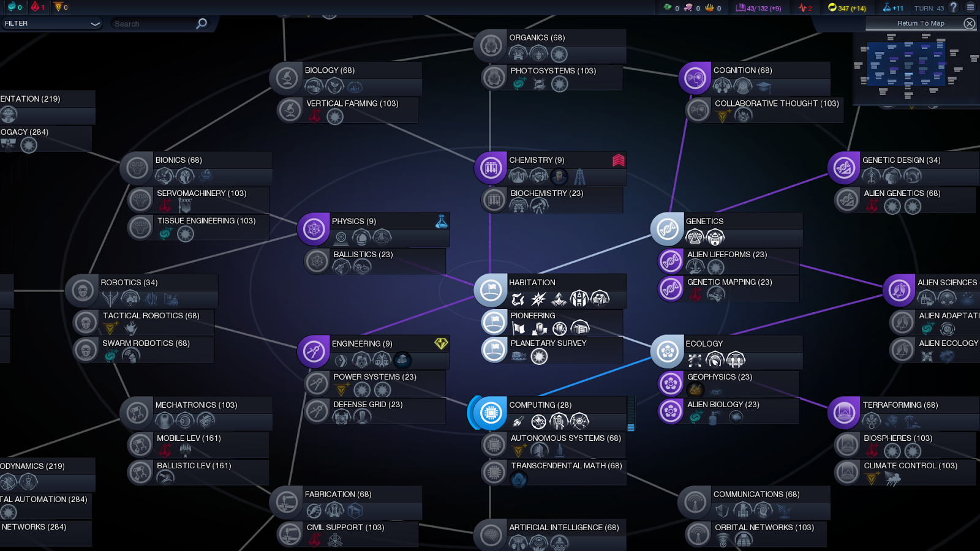Click the culture counter "43/132 (+9)"
The height and width of the screenshot is (551, 980).
[x=764, y=8]
